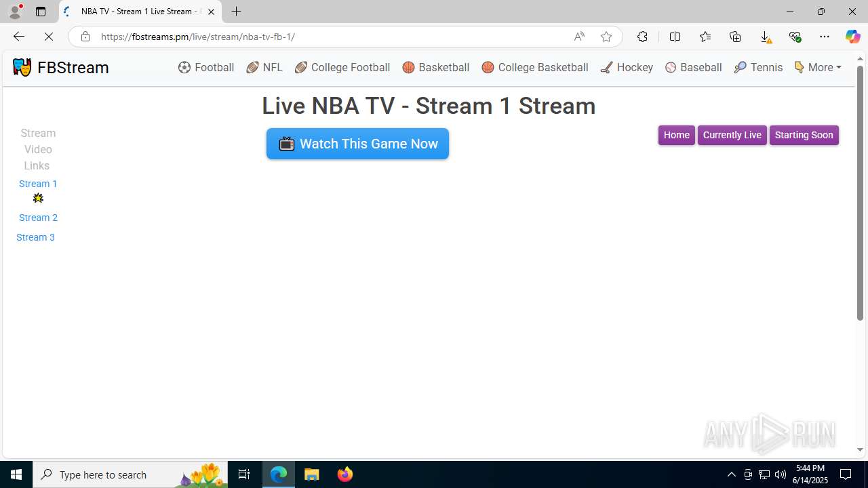Screen dimensions: 868x488
Task: Click the FBStream brand name
Action: [x=73, y=67]
